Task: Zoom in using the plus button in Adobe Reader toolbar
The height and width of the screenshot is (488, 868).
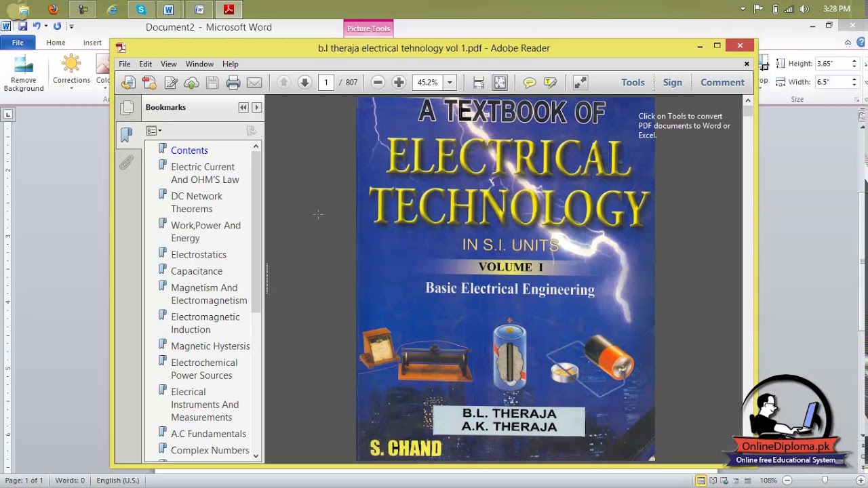Action: pos(399,83)
